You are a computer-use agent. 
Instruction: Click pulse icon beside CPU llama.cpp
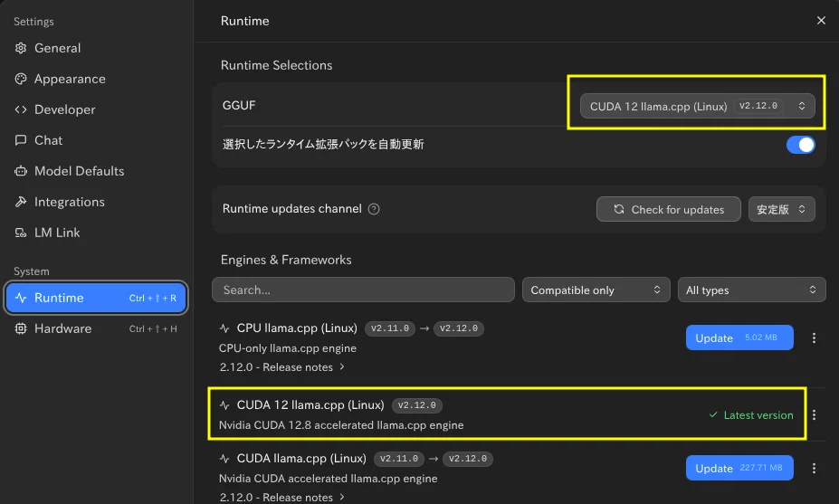(x=224, y=328)
